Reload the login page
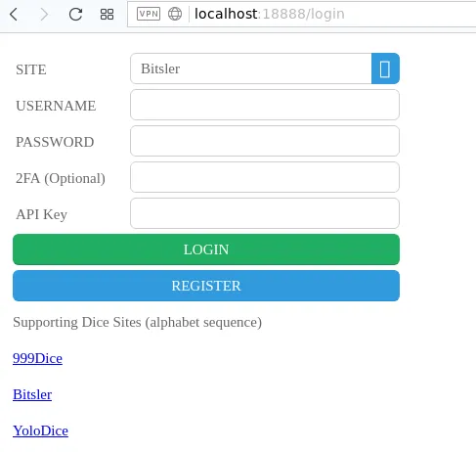The width and height of the screenshot is (476, 452). tap(75, 14)
